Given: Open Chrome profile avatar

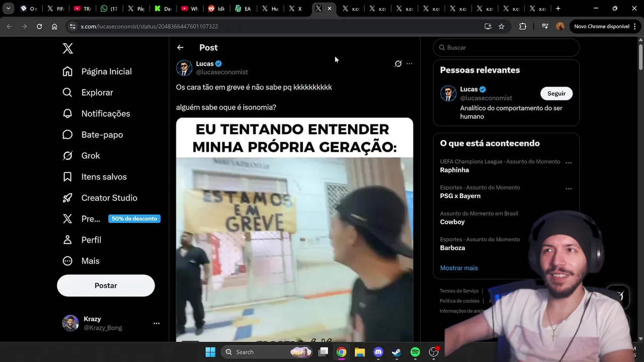Looking at the screenshot, I should point(560,26).
